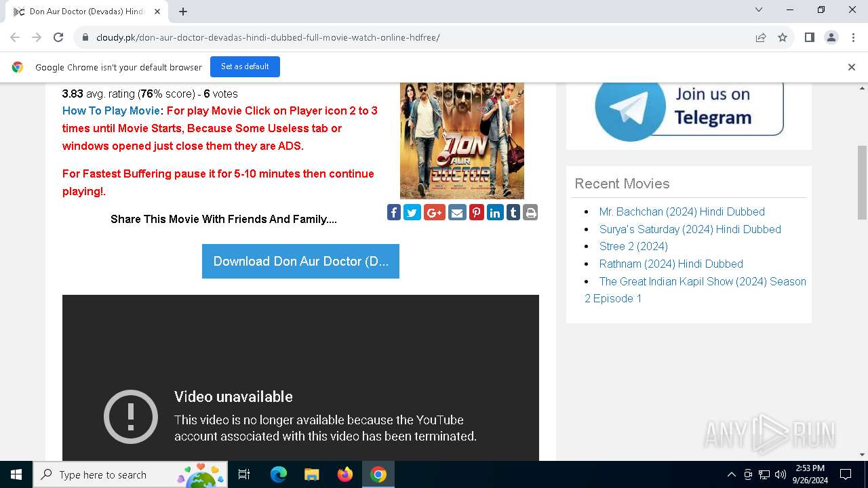Reload the page

(x=58, y=37)
